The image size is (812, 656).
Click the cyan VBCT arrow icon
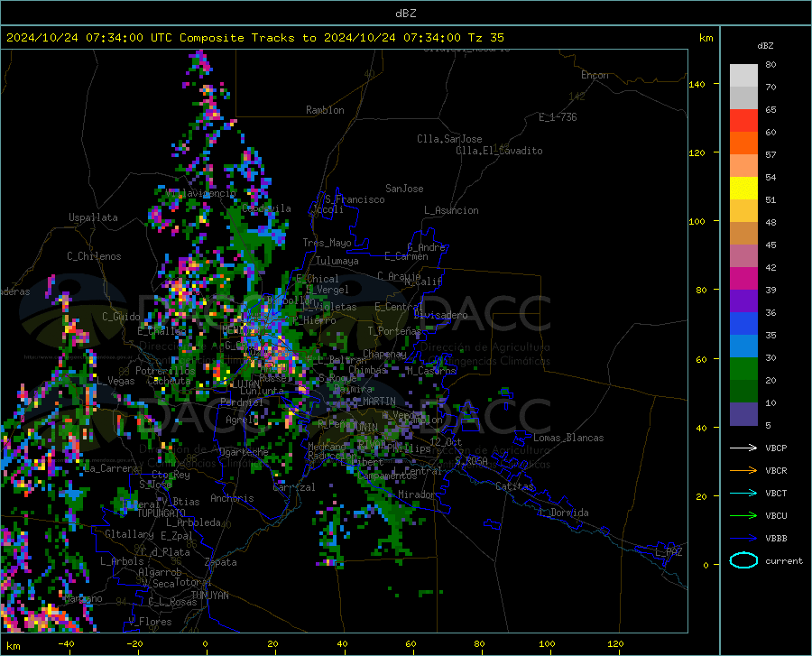(743, 493)
